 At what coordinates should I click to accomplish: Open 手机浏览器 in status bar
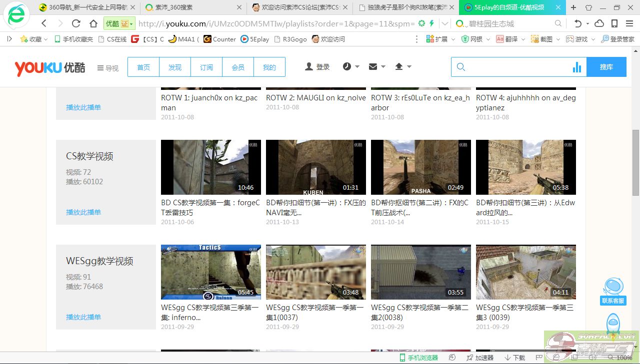(x=418, y=358)
